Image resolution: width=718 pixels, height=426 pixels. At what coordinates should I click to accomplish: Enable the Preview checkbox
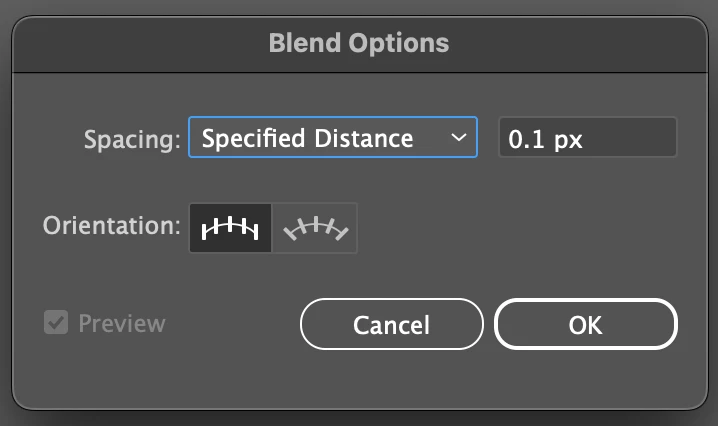56,323
